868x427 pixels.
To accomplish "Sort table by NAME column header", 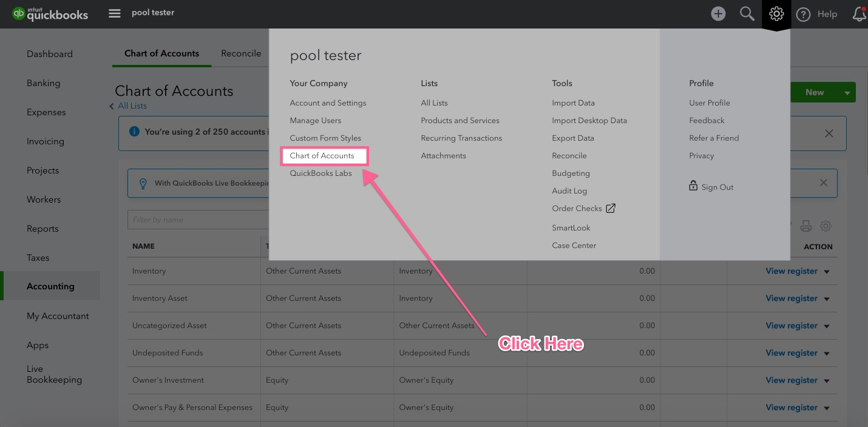I will (143, 247).
